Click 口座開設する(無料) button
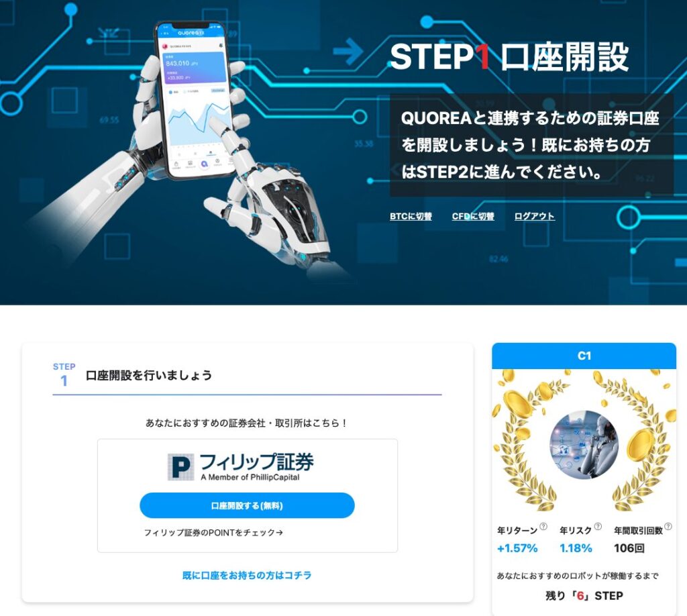This screenshot has height=616, width=687. [x=247, y=505]
